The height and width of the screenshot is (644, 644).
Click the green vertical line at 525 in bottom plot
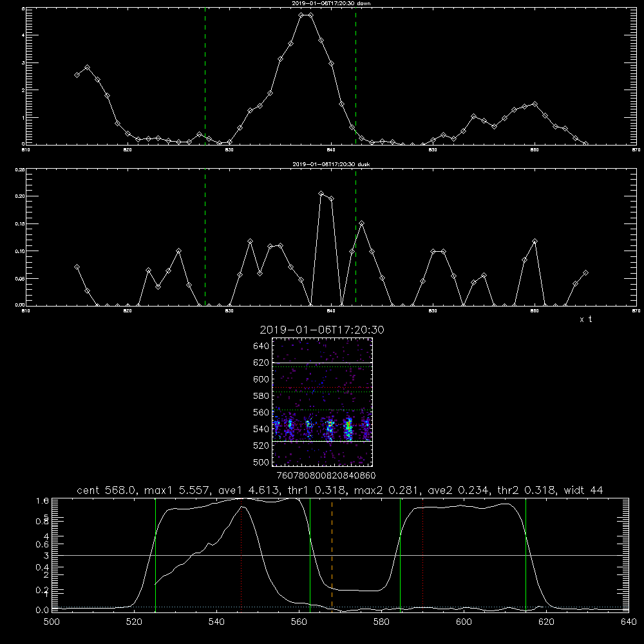(155, 554)
